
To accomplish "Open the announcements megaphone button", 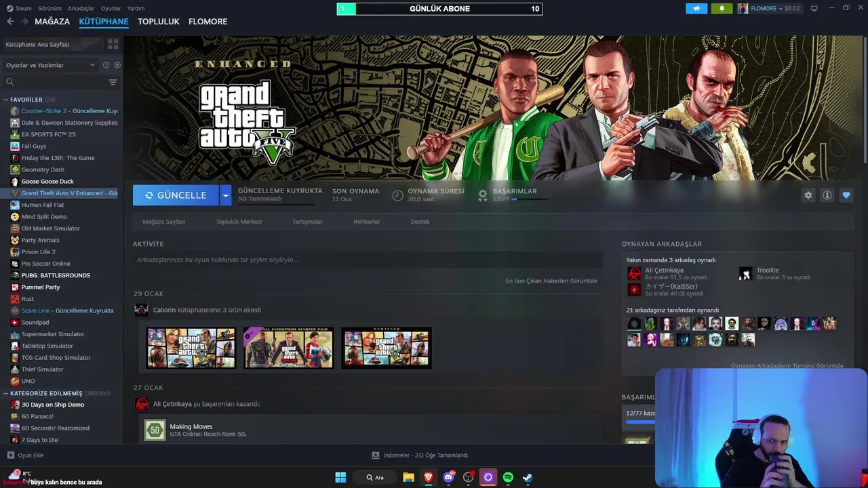I will tap(696, 8).
